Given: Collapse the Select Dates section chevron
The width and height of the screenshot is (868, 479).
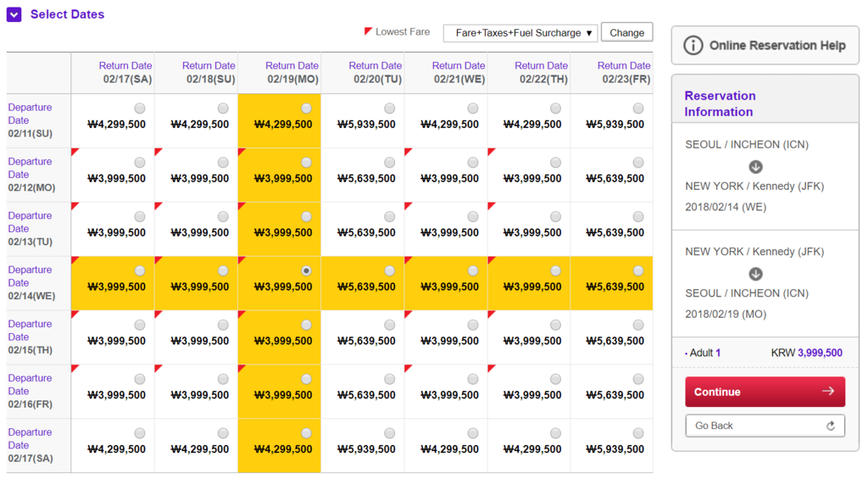Looking at the screenshot, I should pyautogui.click(x=14, y=14).
